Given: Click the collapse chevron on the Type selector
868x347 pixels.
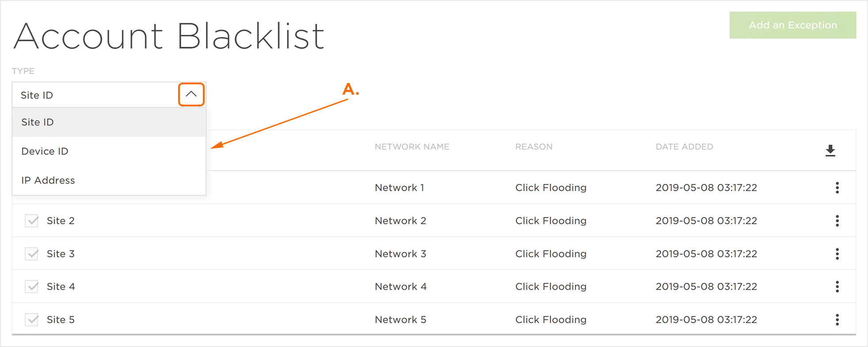Looking at the screenshot, I should (x=191, y=94).
